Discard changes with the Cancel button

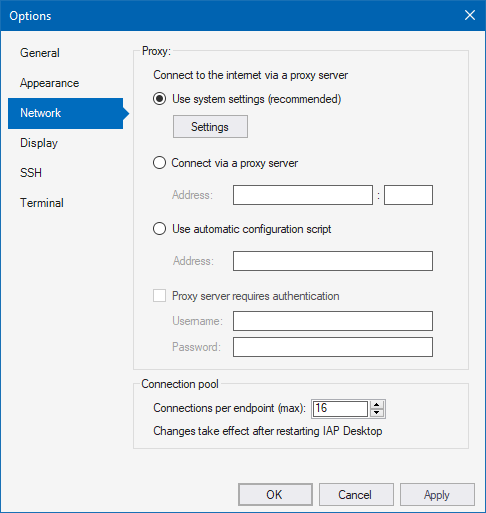click(356, 495)
